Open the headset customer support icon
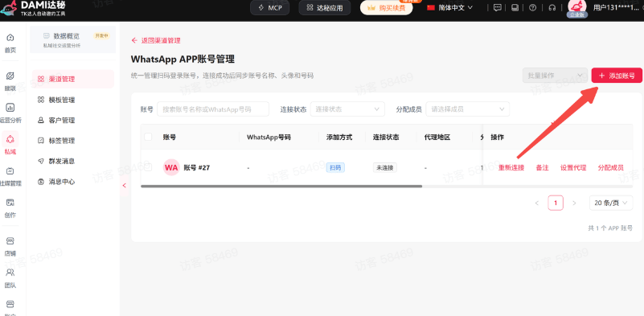The width and height of the screenshot is (644, 316). coord(552,8)
